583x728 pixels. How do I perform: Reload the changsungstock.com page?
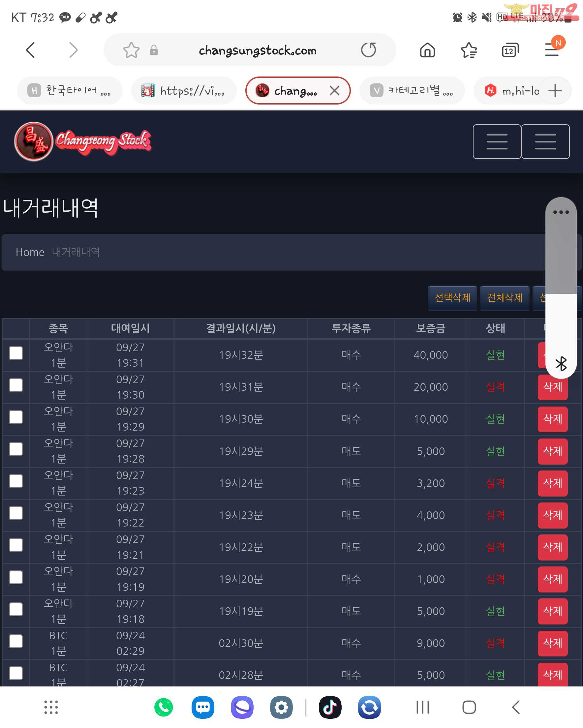[368, 50]
